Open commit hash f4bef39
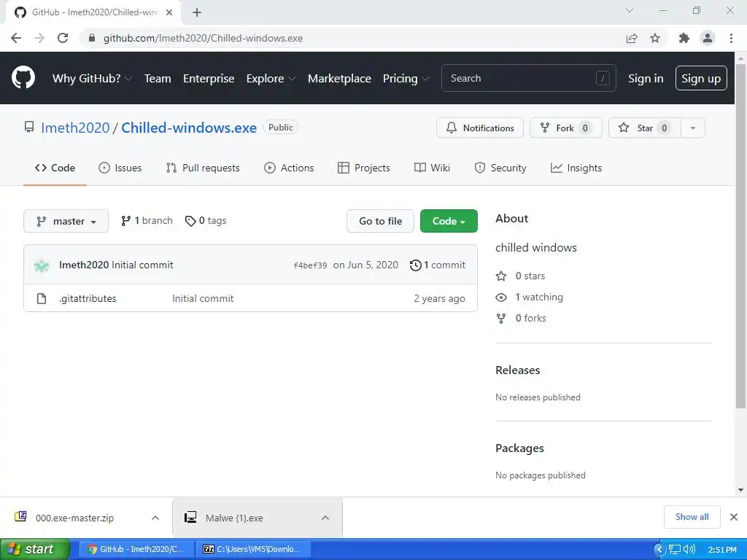Viewport: 747px width, 560px height. tap(310, 265)
